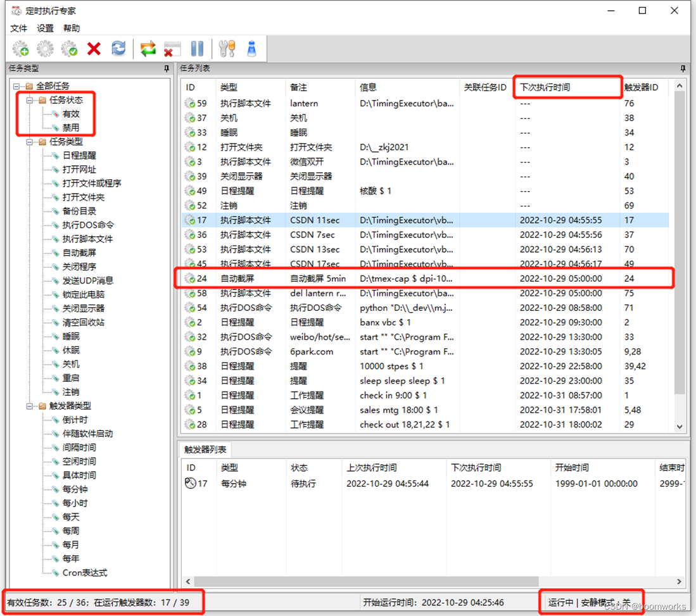
Task: Click the window with red X icon
Action: (172, 49)
